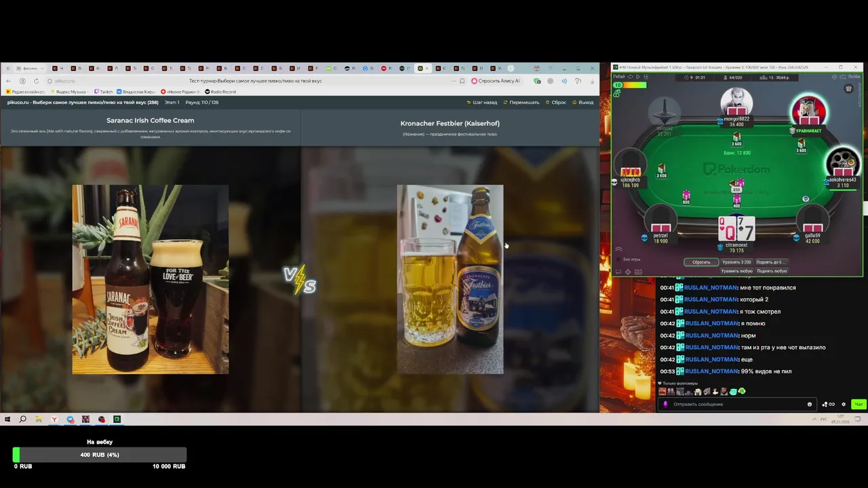Click Выход on pikuco toolbar
The image size is (868, 488).
click(583, 102)
